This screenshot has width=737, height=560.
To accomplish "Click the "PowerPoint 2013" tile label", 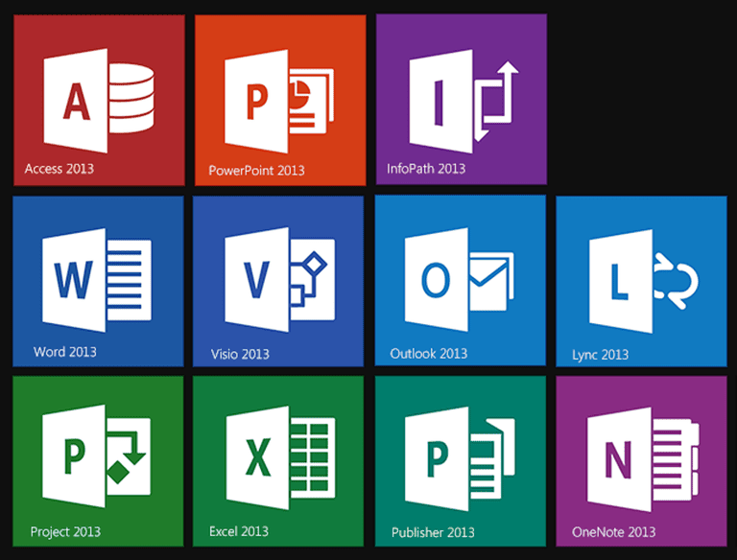I will coord(256,171).
